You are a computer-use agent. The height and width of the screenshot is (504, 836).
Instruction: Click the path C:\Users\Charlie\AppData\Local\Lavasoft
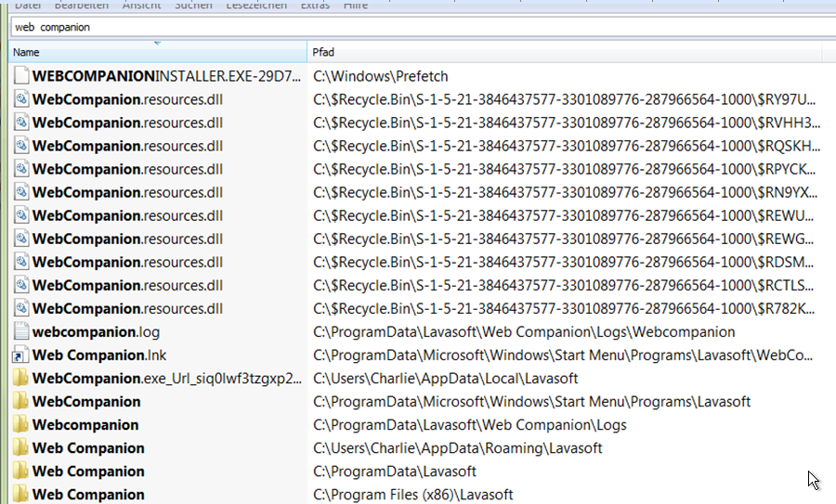click(x=446, y=379)
